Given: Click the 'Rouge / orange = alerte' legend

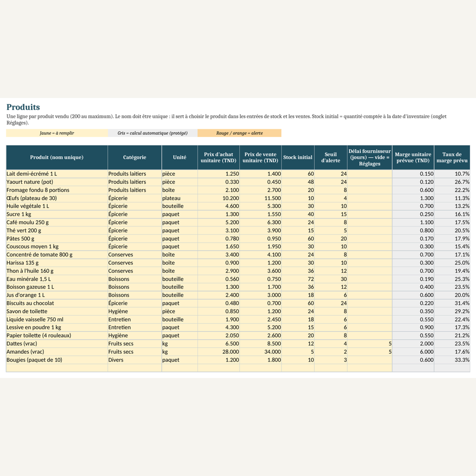Looking at the screenshot, I should [x=239, y=133].
